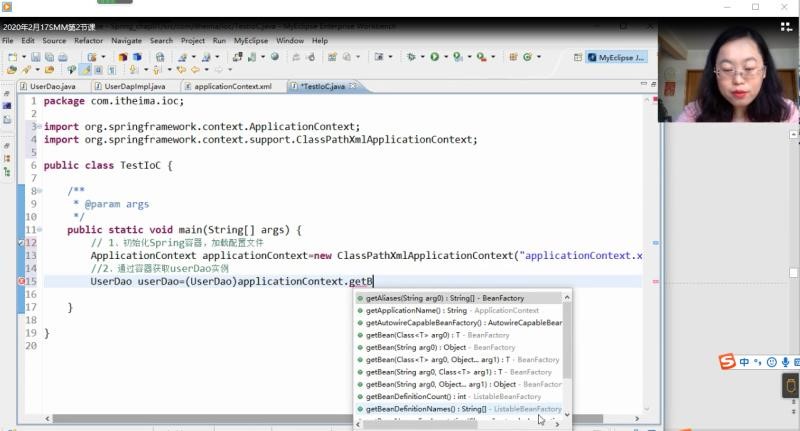Screen dimensions: 800x431
Task: Select getApplicationName() : String suggestion
Action: [x=459, y=310]
